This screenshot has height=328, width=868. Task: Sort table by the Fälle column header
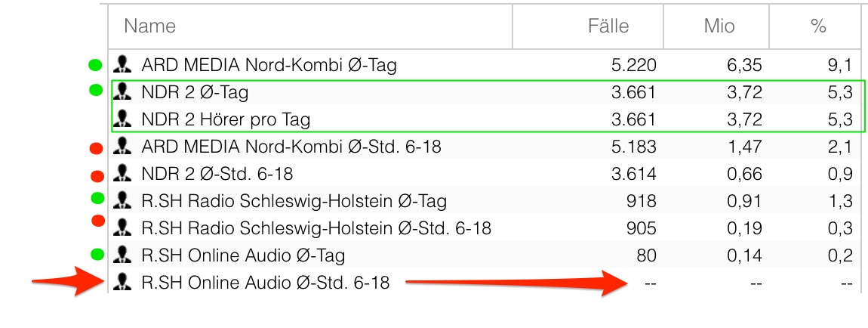608,26
